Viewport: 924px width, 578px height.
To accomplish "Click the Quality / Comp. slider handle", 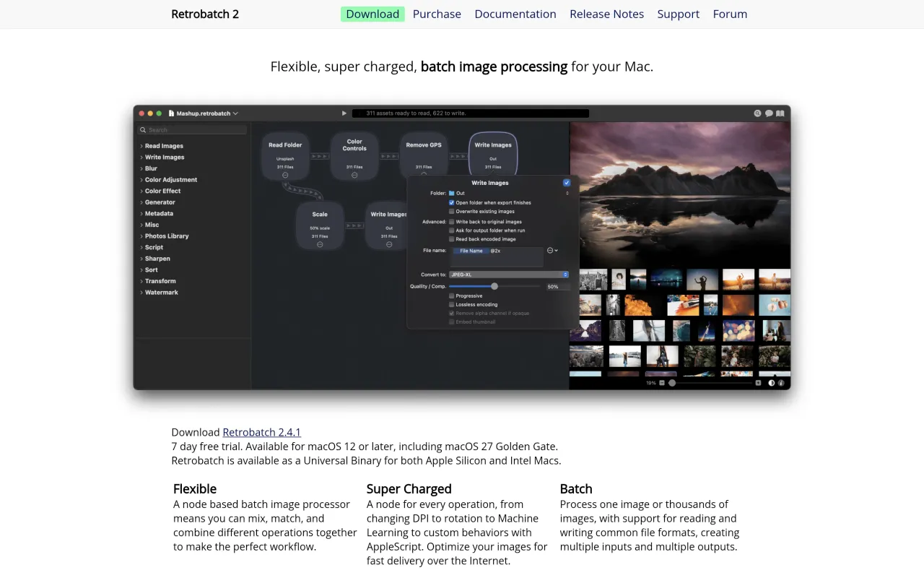I will coord(494,286).
